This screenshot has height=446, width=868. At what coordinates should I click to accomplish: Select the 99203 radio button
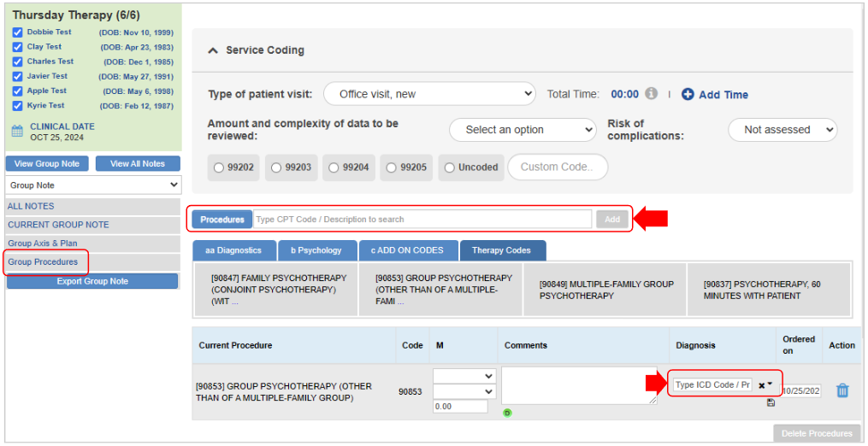tap(276, 167)
